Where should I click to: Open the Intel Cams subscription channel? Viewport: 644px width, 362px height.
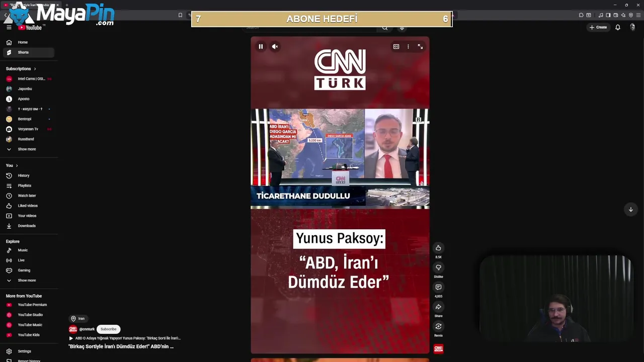pyautogui.click(x=29, y=79)
